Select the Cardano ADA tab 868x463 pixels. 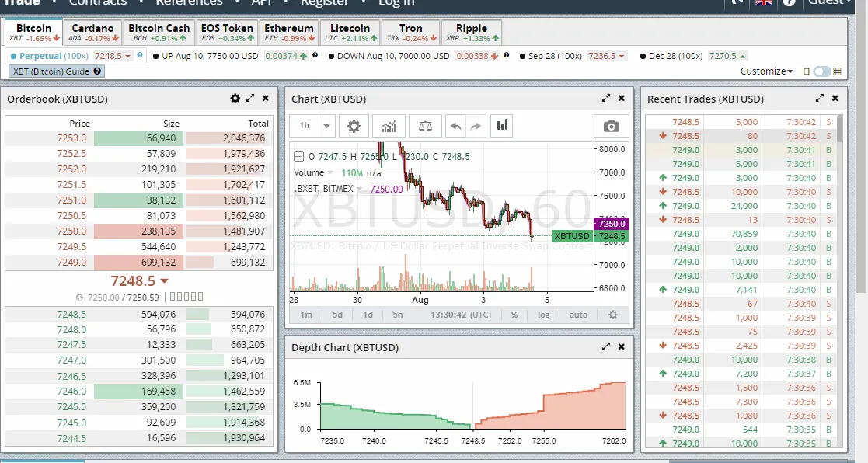[x=92, y=32]
